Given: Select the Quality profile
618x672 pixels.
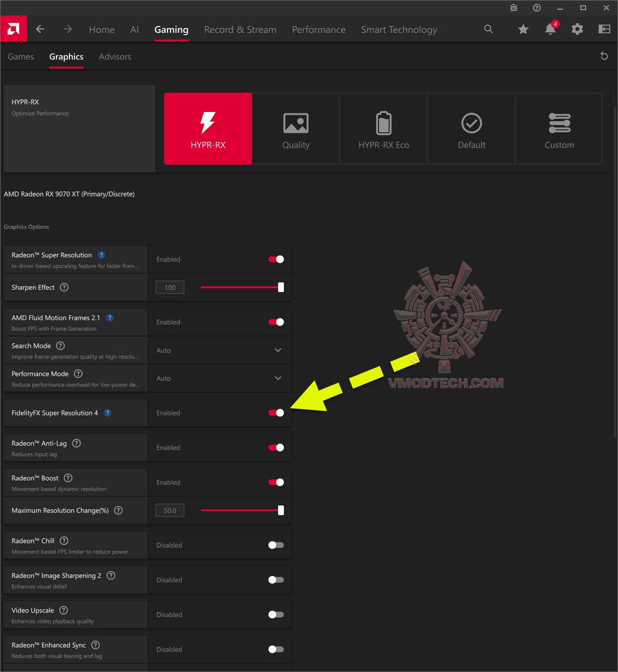Looking at the screenshot, I should tap(296, 128).
